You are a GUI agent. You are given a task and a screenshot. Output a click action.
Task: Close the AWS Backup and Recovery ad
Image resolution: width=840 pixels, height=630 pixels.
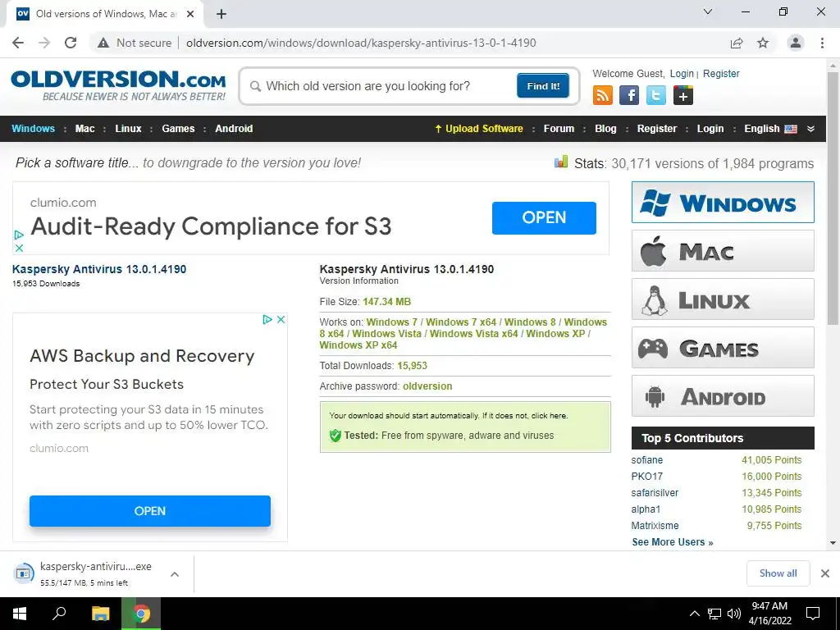point(281,319)
